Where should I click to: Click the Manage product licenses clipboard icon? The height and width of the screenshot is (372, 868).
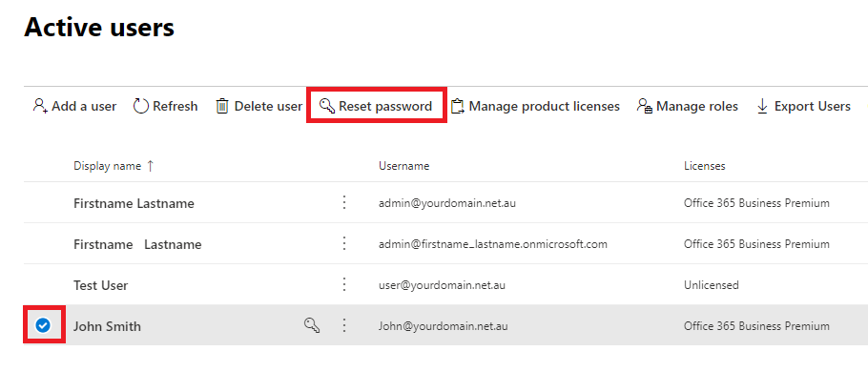(458, 106)
